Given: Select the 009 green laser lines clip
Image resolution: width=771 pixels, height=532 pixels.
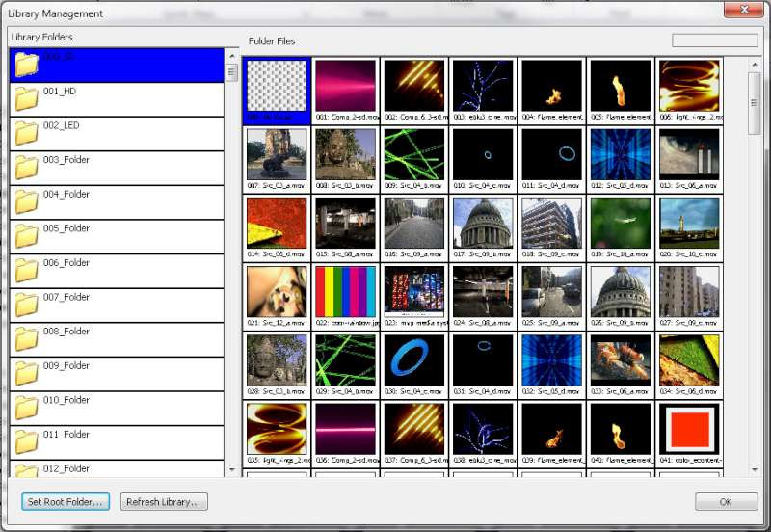Looking at the screenshot, I should pos(413,154).
